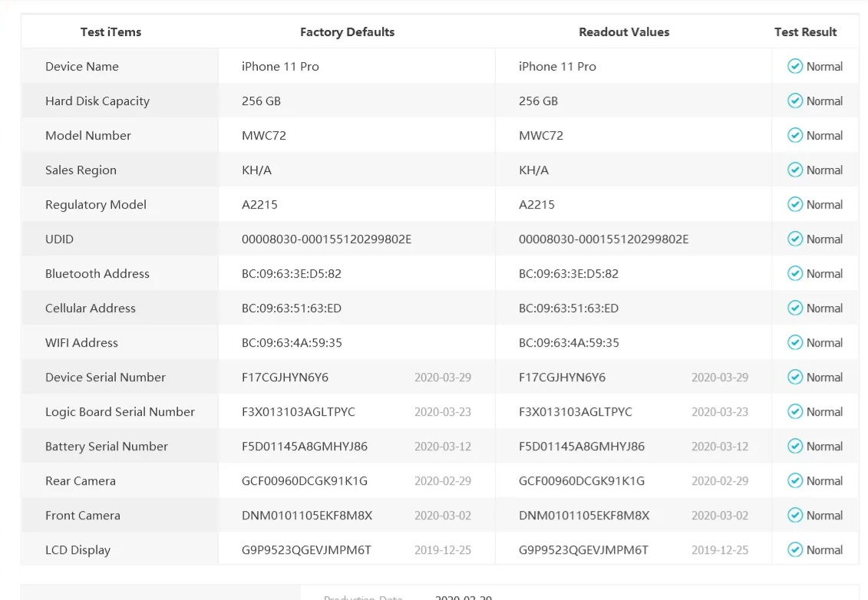
Task: Click the readout Cellular Address value
Action: pyautogui.click(x=569, y=308)
